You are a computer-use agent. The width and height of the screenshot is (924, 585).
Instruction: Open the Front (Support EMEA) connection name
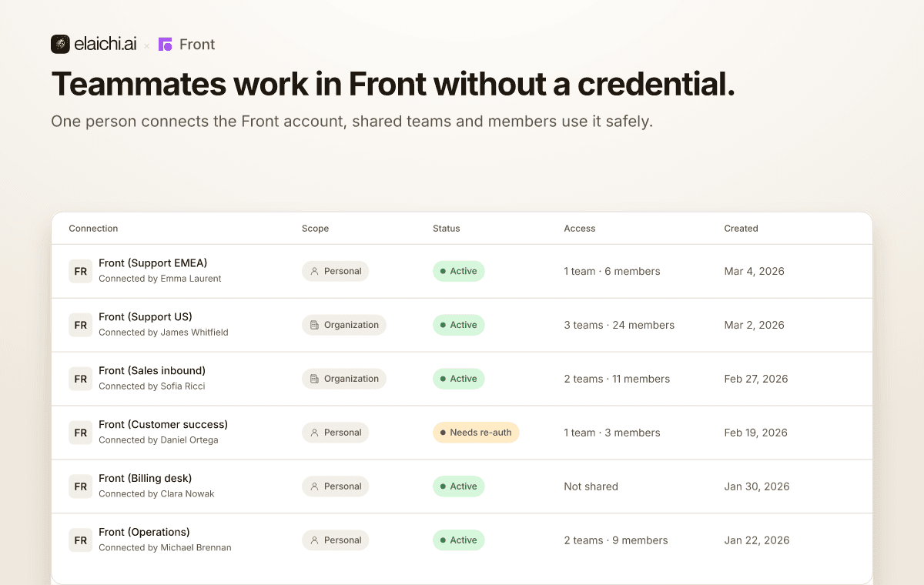153,263
